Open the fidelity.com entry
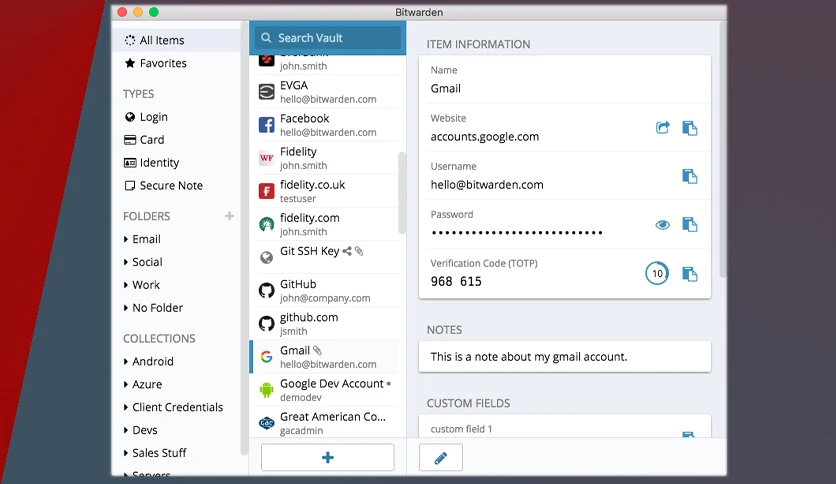 click(327, 224)
